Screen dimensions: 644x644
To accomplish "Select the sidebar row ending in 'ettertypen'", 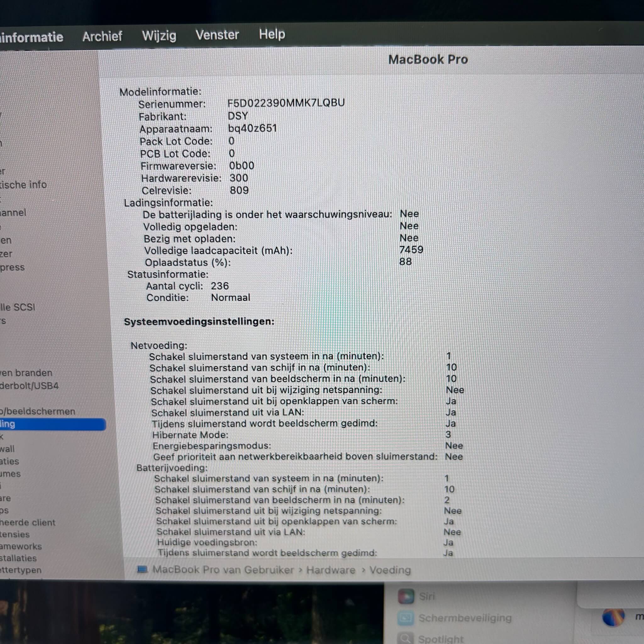I will 21,570.
